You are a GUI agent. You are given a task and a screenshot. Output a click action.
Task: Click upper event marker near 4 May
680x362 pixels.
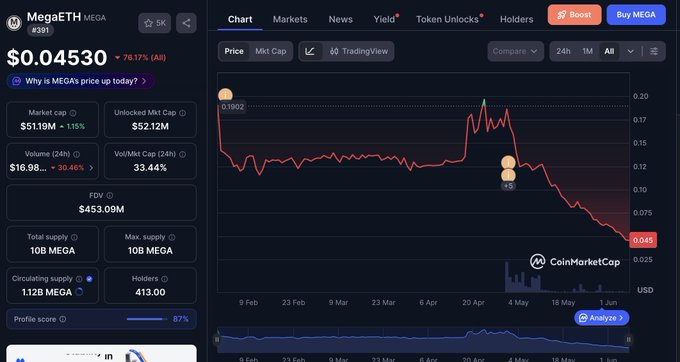click(x=508, y=163)
